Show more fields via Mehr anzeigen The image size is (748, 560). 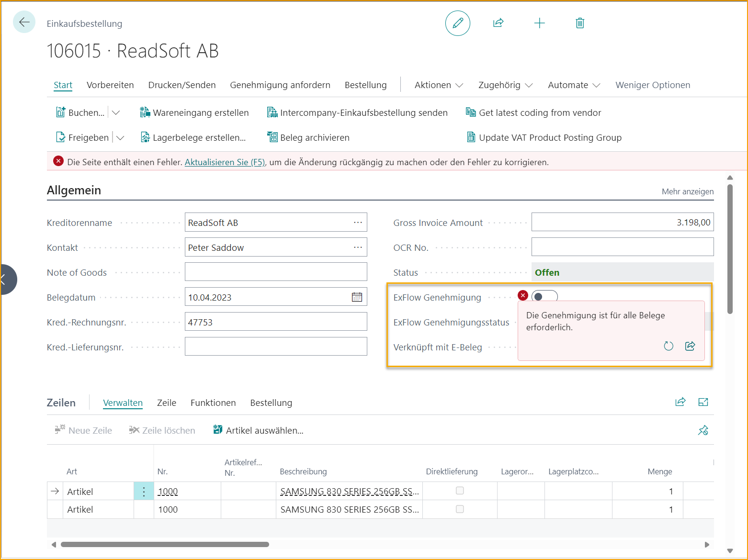click(687, 191)
